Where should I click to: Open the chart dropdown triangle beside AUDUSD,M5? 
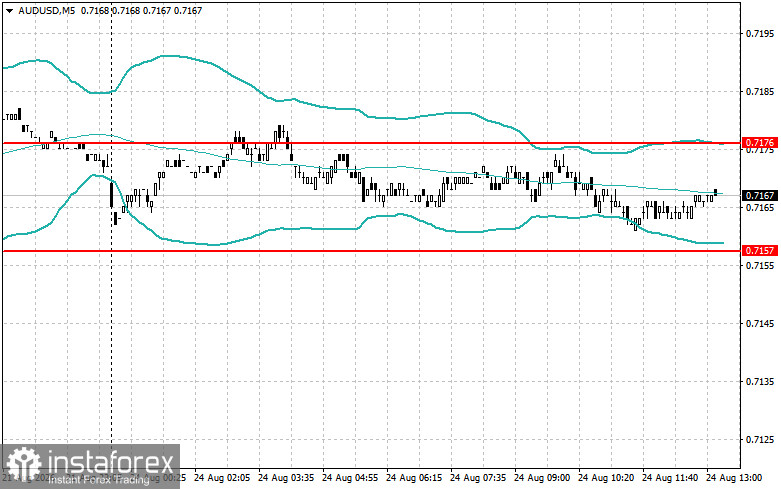(9, 10)
